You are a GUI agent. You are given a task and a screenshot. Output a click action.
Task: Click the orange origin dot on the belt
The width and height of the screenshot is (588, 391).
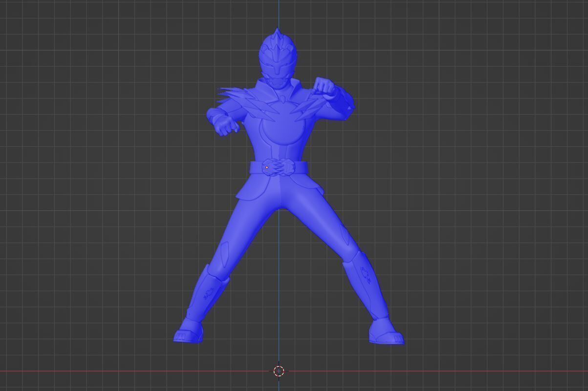[267, 167]
